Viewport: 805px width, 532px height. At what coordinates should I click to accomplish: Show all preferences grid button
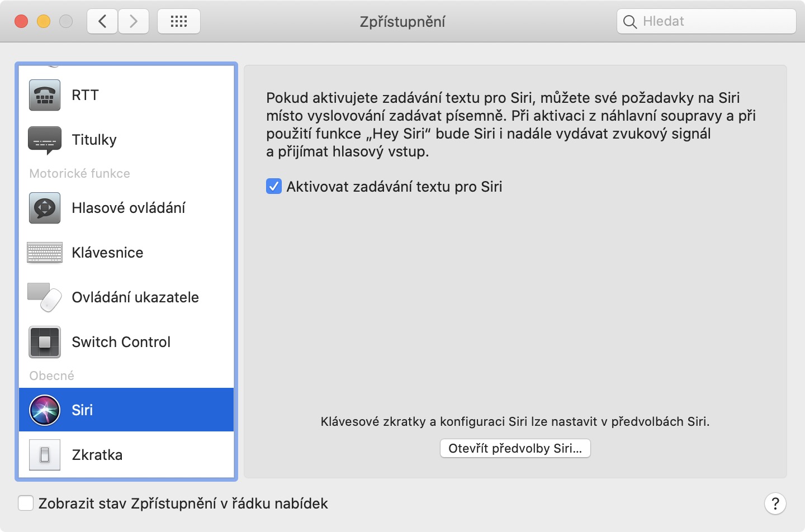tap(179, 22)
